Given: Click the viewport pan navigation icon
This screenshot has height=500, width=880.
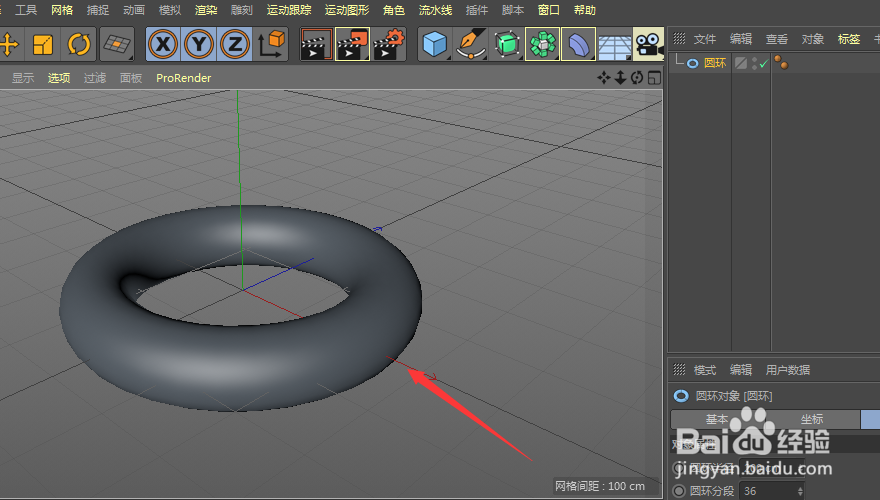Looking at the screenshot, I should pyautogui.click(x=603, y=77).
